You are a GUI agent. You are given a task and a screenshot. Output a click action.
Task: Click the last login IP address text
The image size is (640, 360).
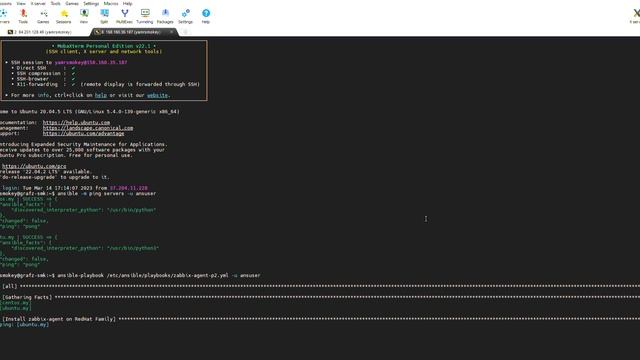129,188
